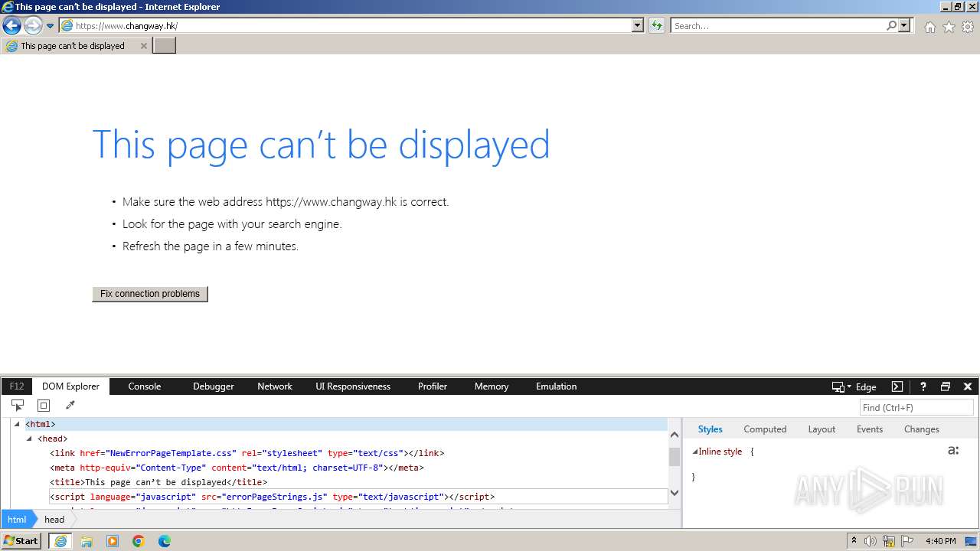The height and width of the screenshot is (551, 980).
Task: Launch Windows Media Player from the taskbar
Action: click(113, 541)
